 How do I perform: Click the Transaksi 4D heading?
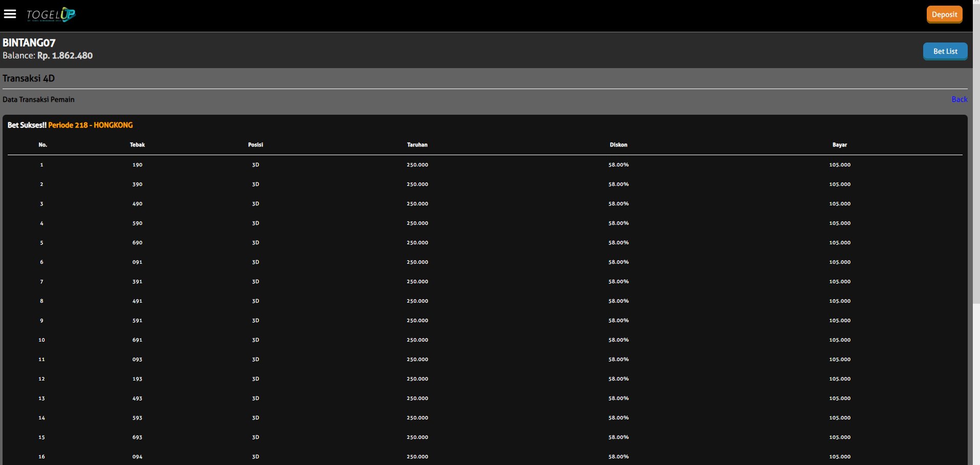tap(29, 78)
